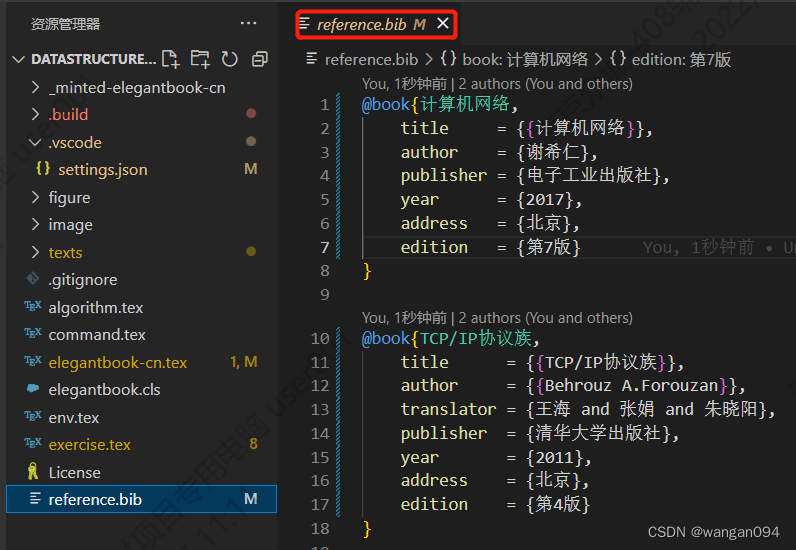Click the @book TCP/IP协议族 entry key
Viewport: 796px width, 550px height.
coord(476,338)
